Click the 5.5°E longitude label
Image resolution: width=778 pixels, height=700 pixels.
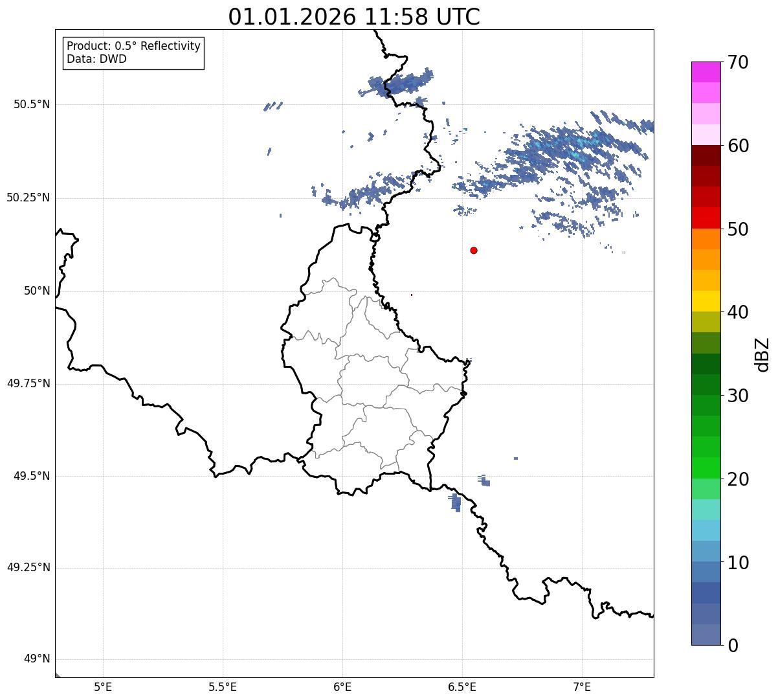tap(223, 686)
